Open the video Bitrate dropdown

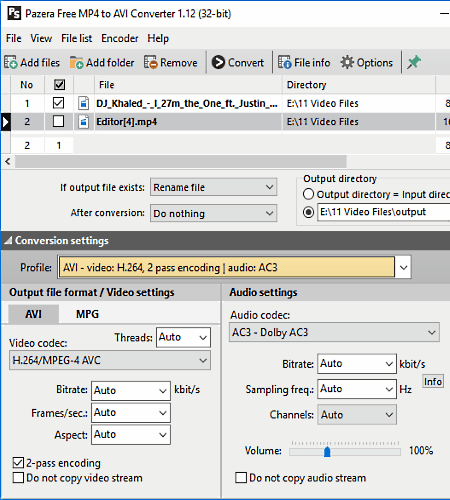tap(131, 390)
